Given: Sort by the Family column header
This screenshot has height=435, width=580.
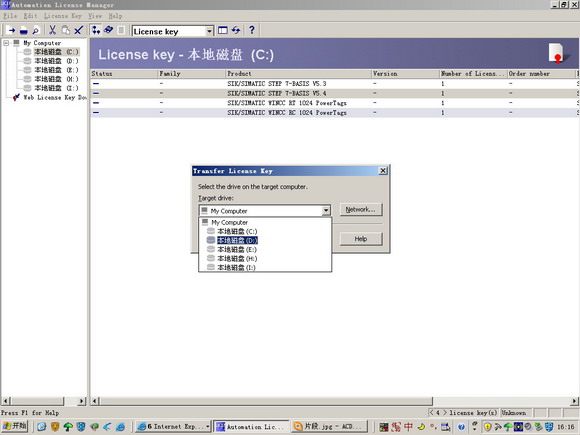Looking at the screenshot, I should pyautogui.click(x=192, y=74).
